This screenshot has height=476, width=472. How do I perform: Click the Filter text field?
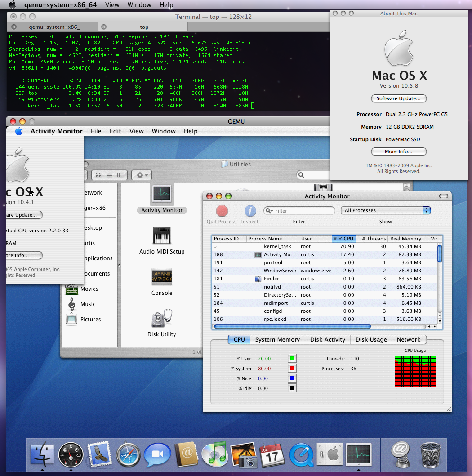(299, 211)
